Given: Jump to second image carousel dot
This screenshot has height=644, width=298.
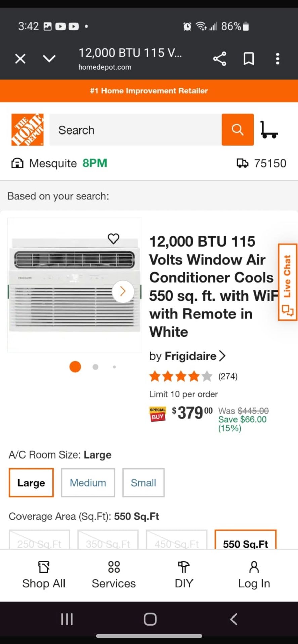Looking at the screenshot, I should pos(95,367).
